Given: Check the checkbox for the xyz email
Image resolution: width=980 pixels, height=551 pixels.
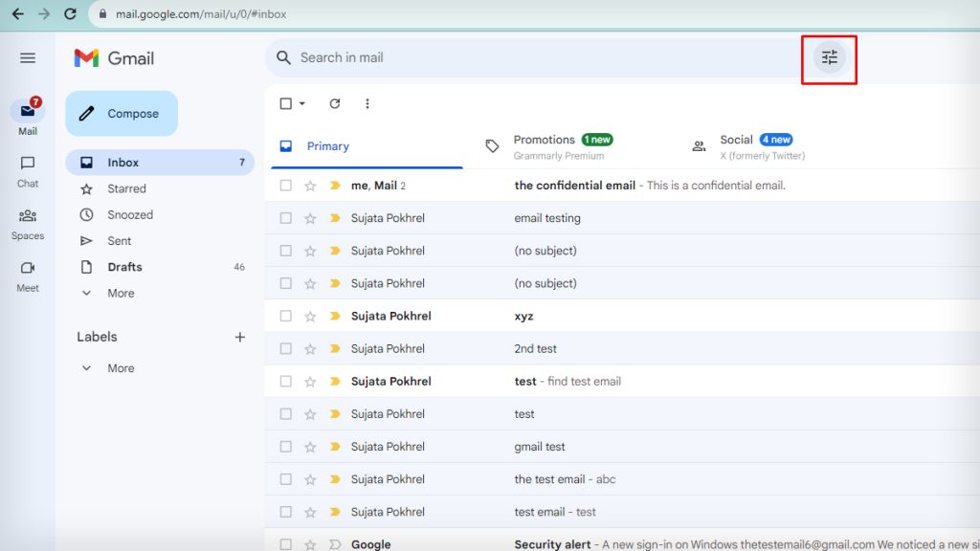Looking at the screenshot, I should 284,316.
